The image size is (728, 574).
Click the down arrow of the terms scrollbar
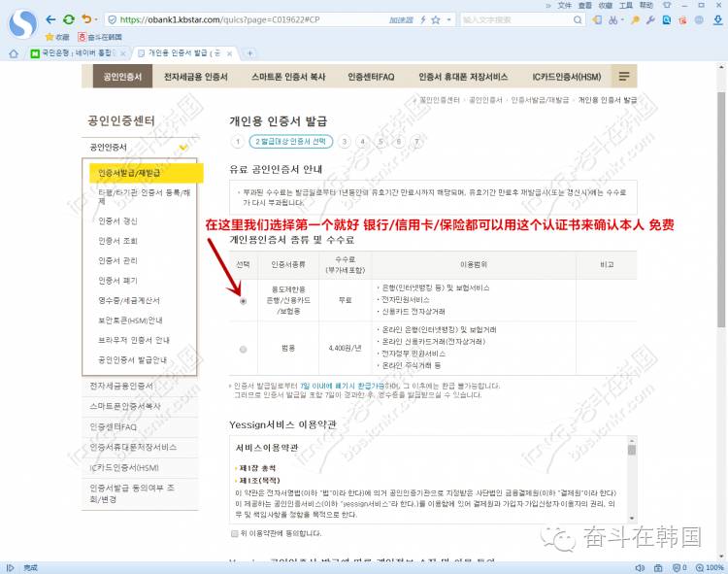click(632, 519)
